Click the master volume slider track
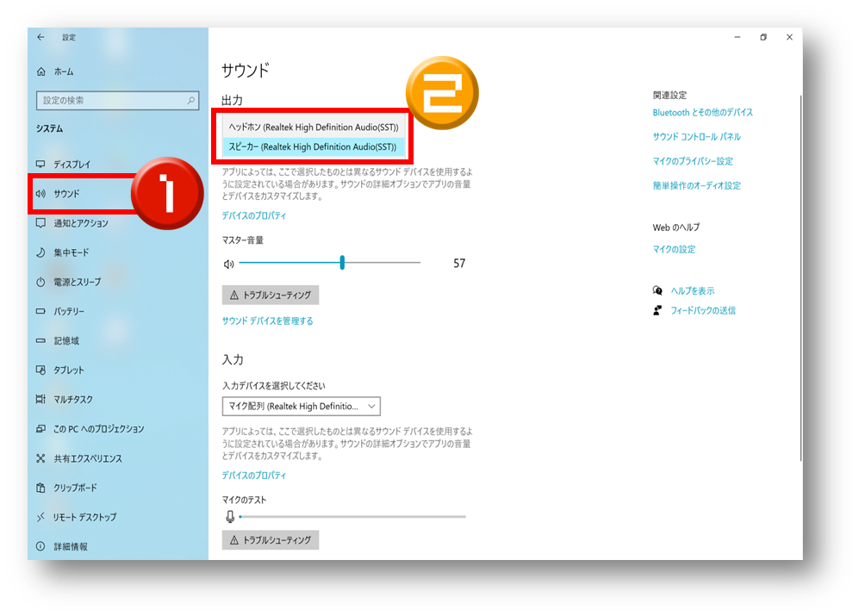 [330, 263]
